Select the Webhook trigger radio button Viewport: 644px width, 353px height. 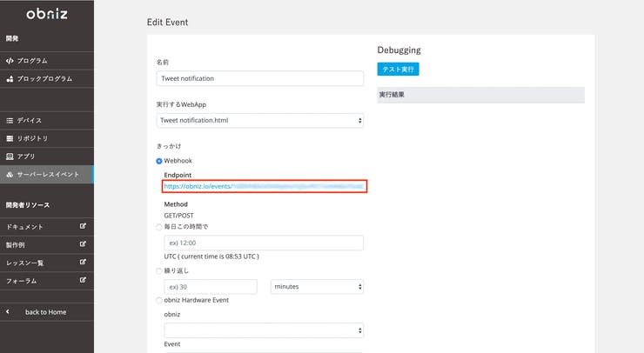coord(158,161)
